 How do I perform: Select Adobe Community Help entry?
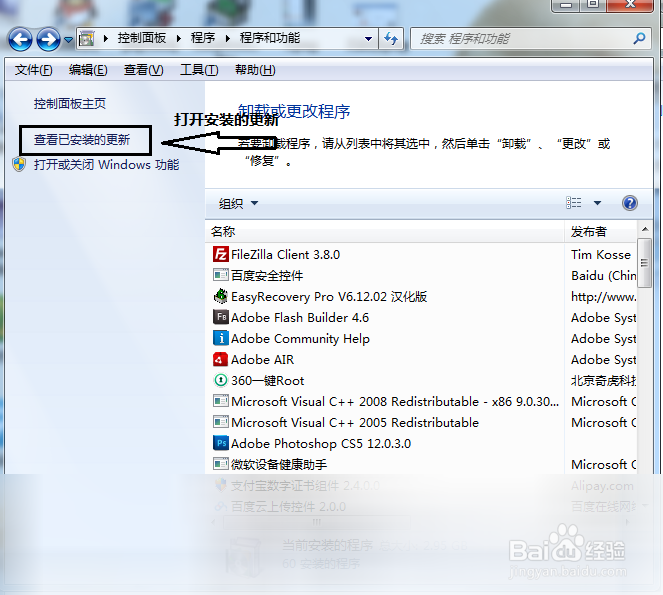click(x=300, y=339)
